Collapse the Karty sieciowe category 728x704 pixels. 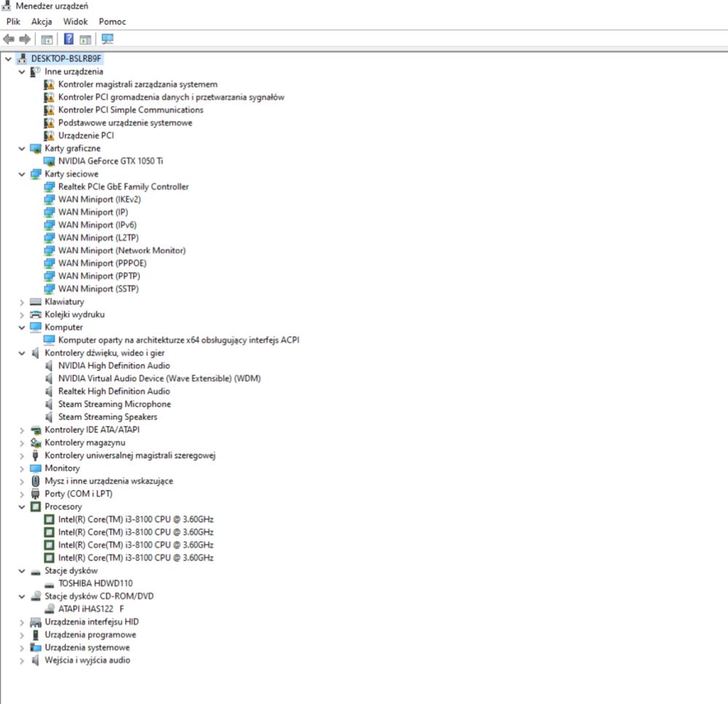pos(22,174)
